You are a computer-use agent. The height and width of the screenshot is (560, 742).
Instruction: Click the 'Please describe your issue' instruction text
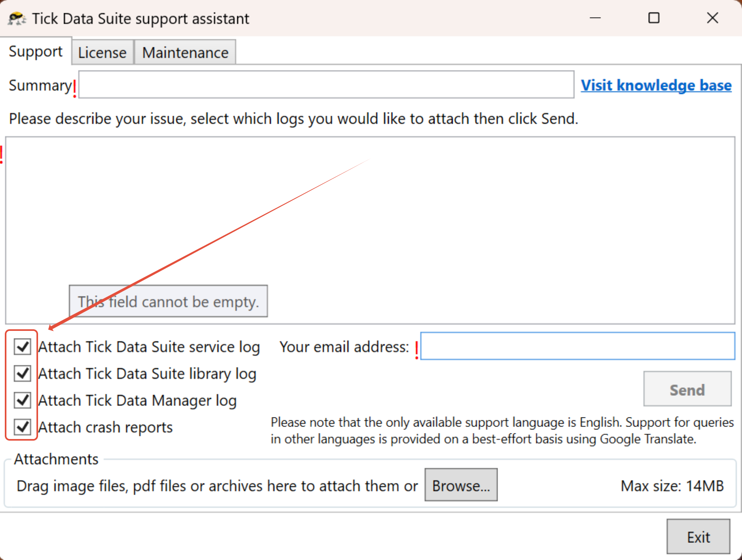[294, 119]
